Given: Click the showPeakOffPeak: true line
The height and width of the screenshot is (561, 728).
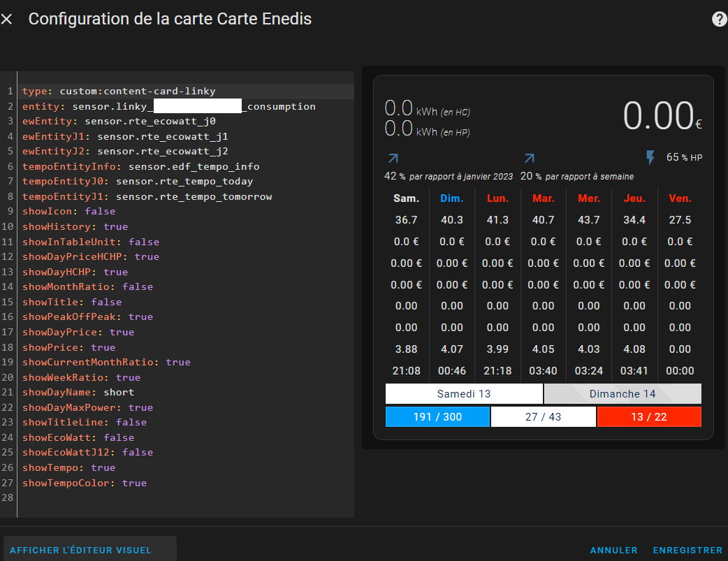Looking at the screenshot, I should click(88, 316).
